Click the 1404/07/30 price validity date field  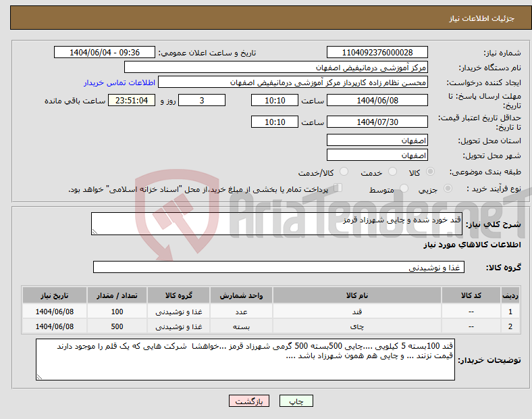click(377, 122)
